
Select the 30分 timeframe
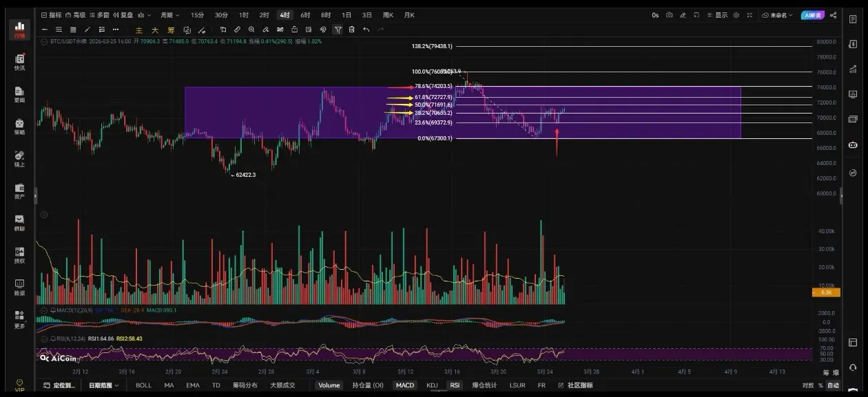(x=221, y=14)
